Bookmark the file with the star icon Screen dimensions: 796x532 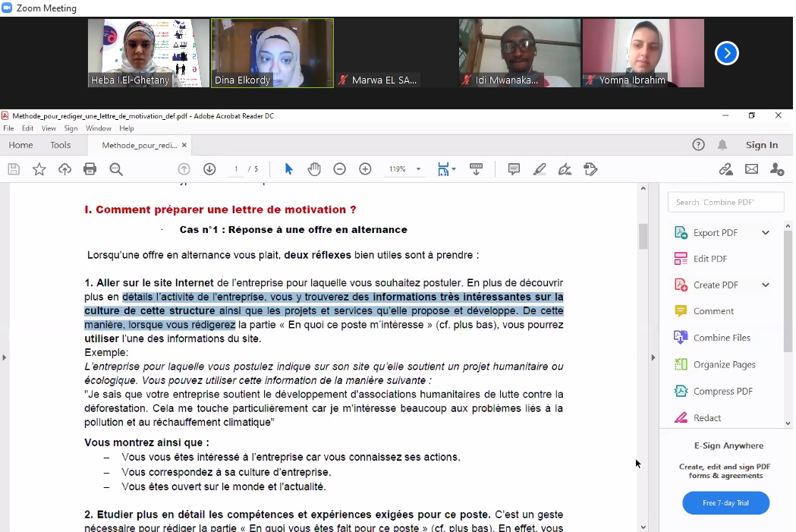pos(39,169)
